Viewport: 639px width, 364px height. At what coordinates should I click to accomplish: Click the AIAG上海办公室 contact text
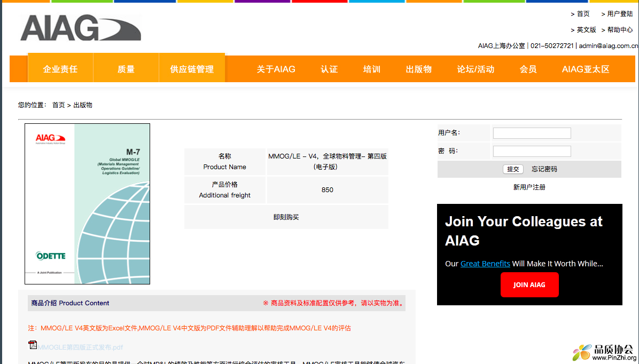point(501,45)
